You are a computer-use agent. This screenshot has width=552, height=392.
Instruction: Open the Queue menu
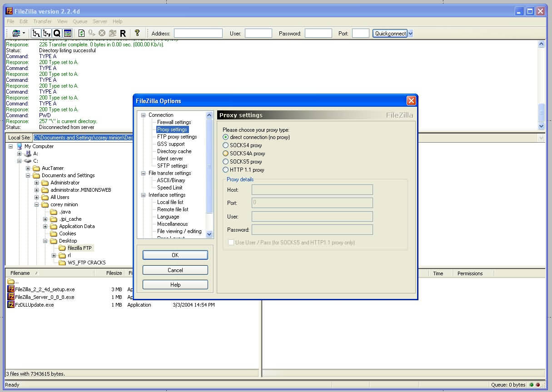click(80, 21)
